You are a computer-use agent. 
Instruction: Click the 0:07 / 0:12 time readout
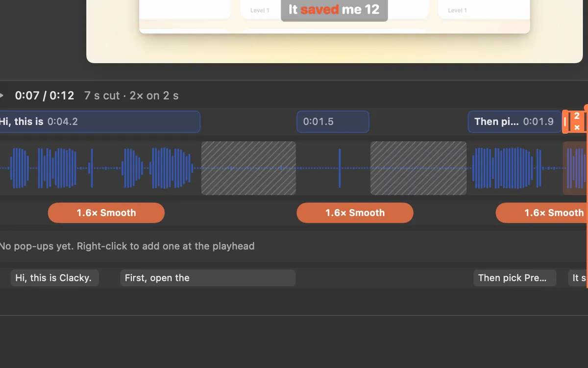coord(45,95)
